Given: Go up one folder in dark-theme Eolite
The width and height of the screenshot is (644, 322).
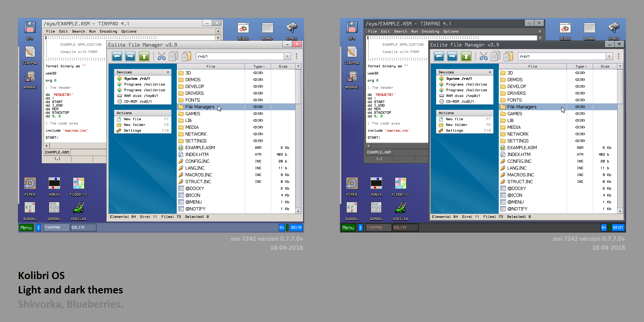Looking at the screenshot, I should point(466,56).
